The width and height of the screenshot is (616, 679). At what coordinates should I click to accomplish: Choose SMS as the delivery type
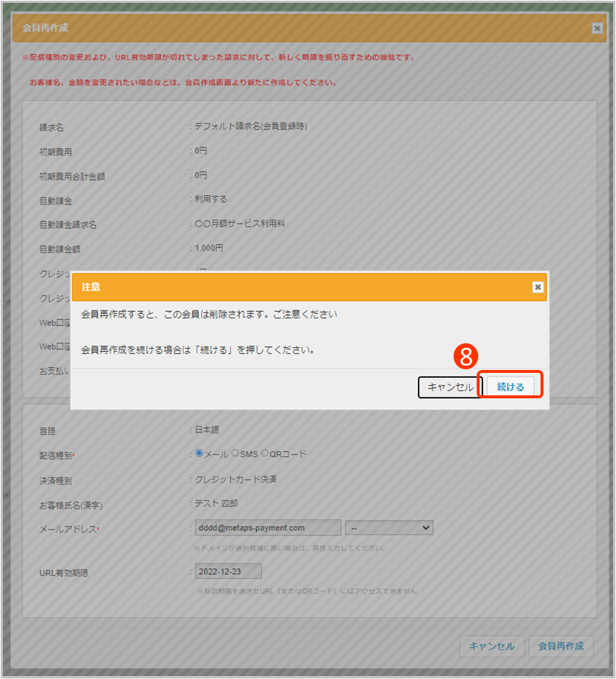pos(234,453)
